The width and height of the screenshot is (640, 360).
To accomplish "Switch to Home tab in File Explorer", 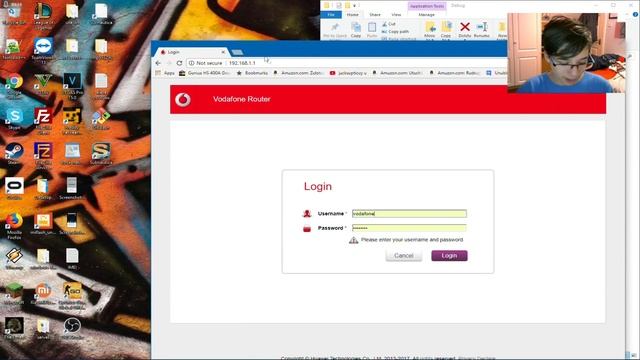I will [353, 15].
